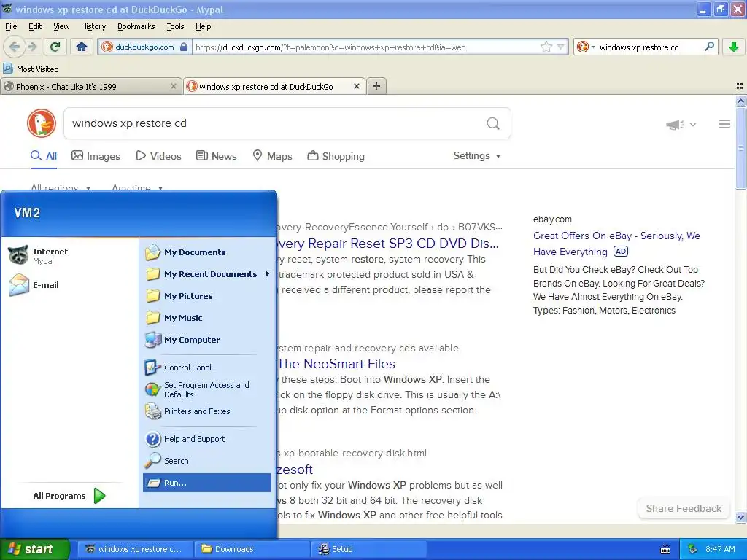Open the View menu

pos(61,26)
